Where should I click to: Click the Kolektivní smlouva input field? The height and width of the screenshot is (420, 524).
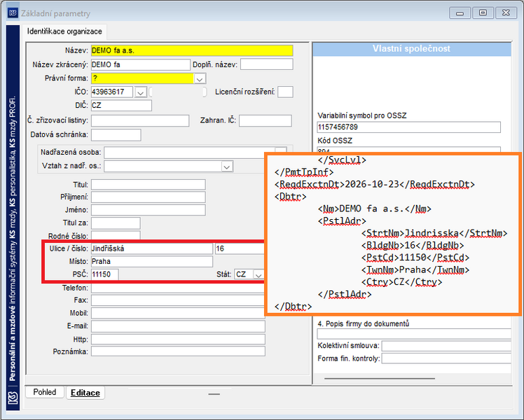point(446,346)
